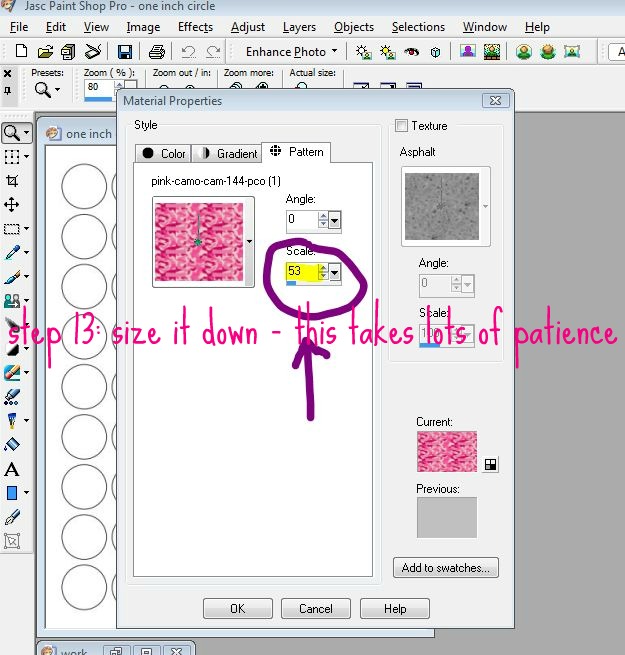Screen dimensions: 625x655
Task: Click the Undo arrow icon
Action: tap(188, 52)
